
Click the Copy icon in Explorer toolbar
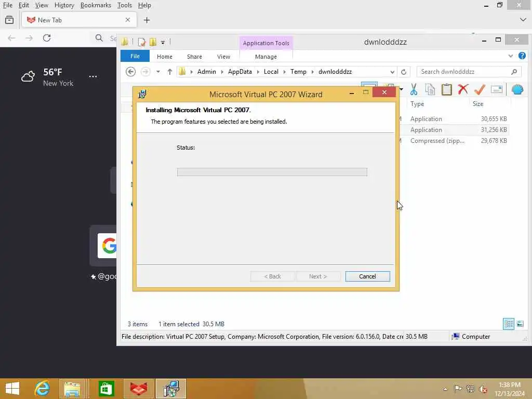[x=430, y=89]
